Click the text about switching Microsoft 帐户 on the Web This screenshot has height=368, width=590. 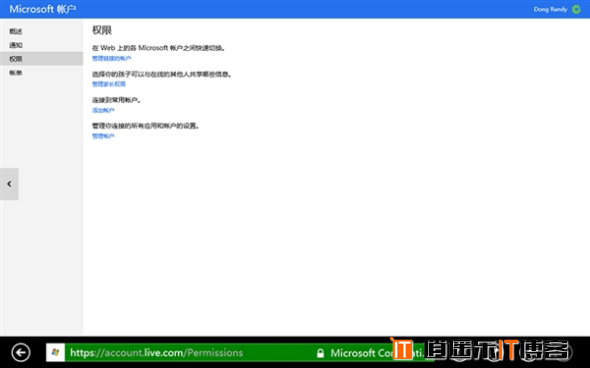tap(158, 48)
